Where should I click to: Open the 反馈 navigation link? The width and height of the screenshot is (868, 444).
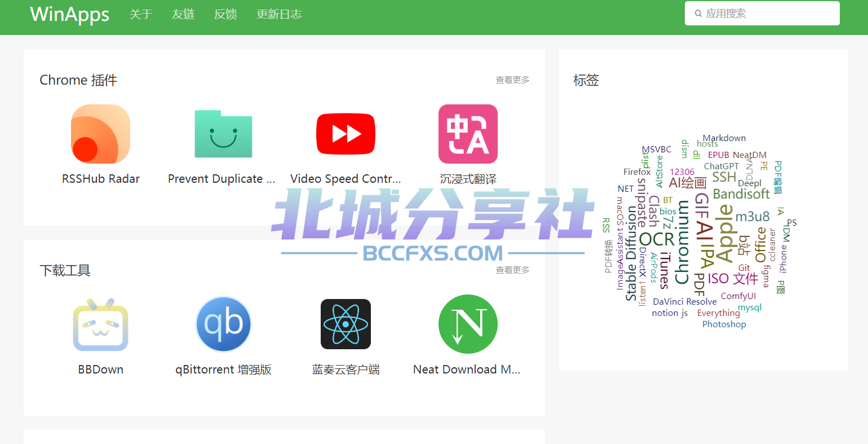click(225, 14)
